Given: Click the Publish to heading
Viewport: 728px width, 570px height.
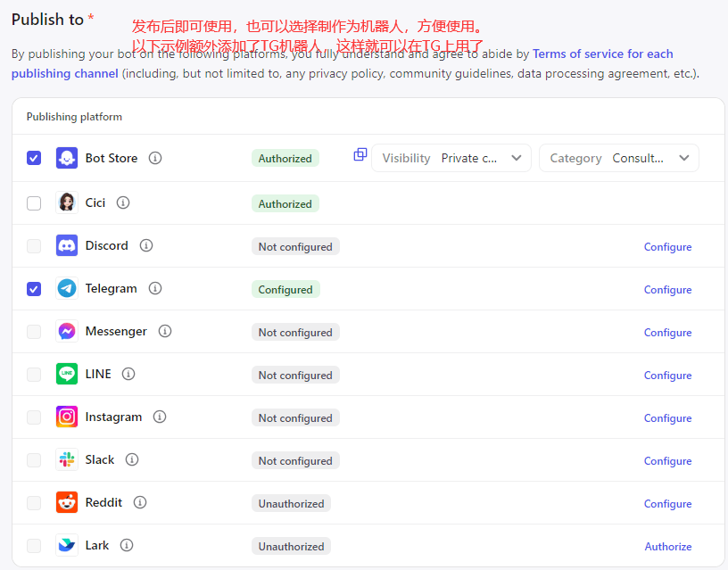Looking at the screenshot, I should (47, 20).
